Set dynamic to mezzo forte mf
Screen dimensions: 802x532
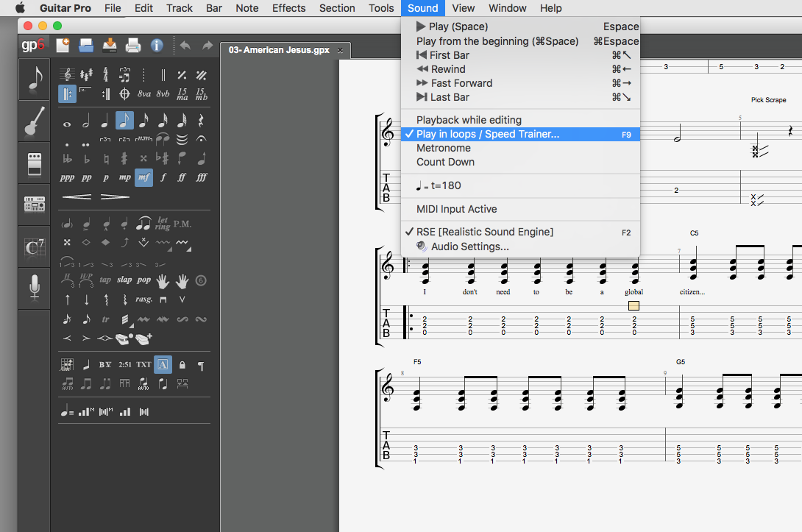[x=143, y=177]
